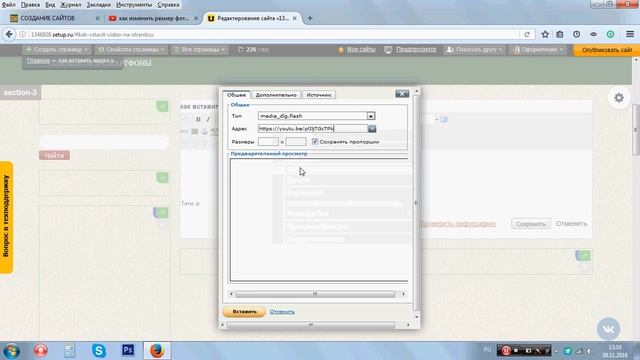This screenshot has width=640, height=360.
Task: Open the bookmarks list icon
Action: pos(560,35)
